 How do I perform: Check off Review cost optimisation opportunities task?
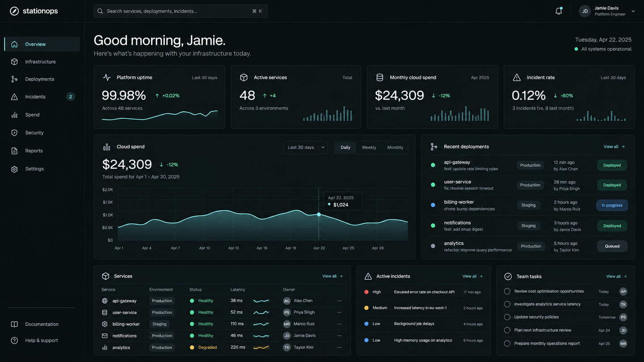(x=507, y=291)
